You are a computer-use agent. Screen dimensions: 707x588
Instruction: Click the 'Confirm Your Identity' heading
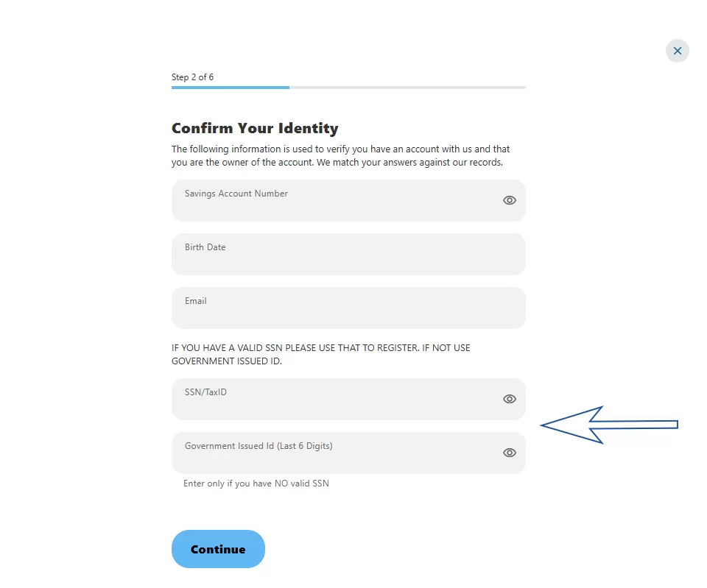pos(255,128)
